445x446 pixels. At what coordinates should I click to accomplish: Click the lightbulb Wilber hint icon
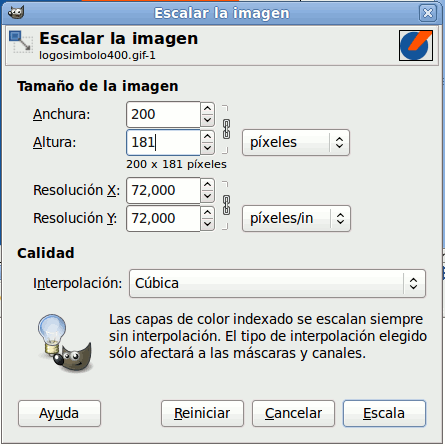pos(65,343)
